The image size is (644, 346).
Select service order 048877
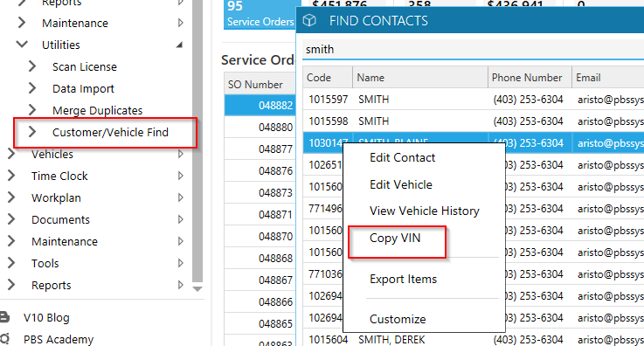[x=260, y=149]
